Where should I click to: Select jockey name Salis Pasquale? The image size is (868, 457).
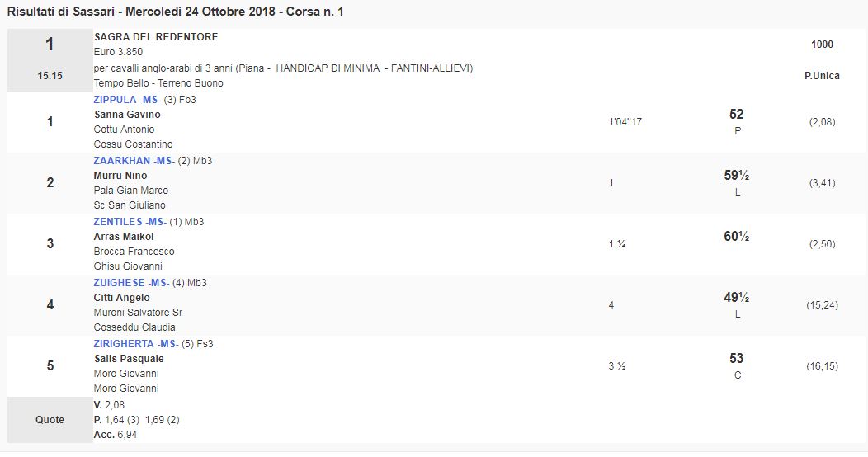click(x=129, y=359)
